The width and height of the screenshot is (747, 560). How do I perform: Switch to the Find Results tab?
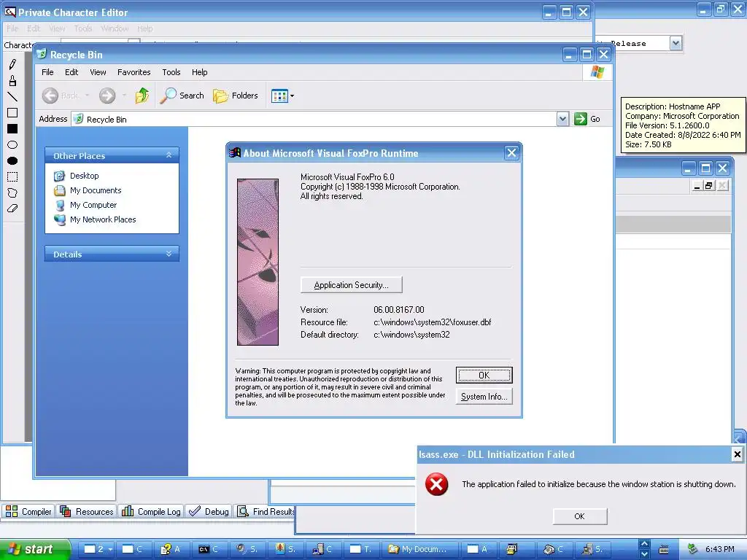tap(266, 511)
